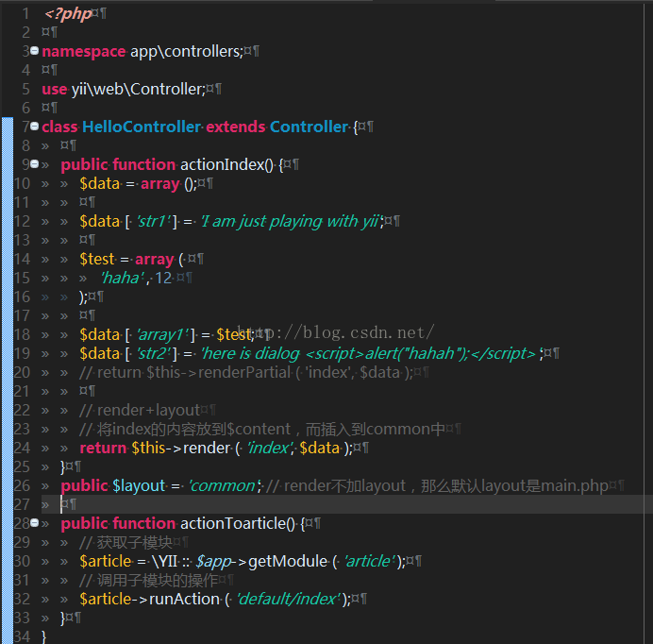Click the parent 'Controller' name after extends
The width and height of the screenshot is (653, 644).
(x=309, y=127)
